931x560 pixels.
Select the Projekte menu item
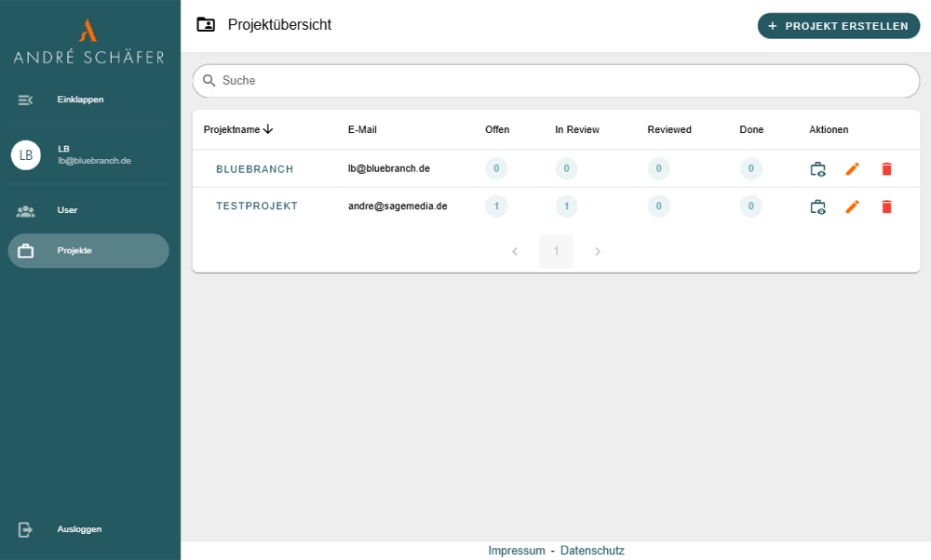click(88, 250)
